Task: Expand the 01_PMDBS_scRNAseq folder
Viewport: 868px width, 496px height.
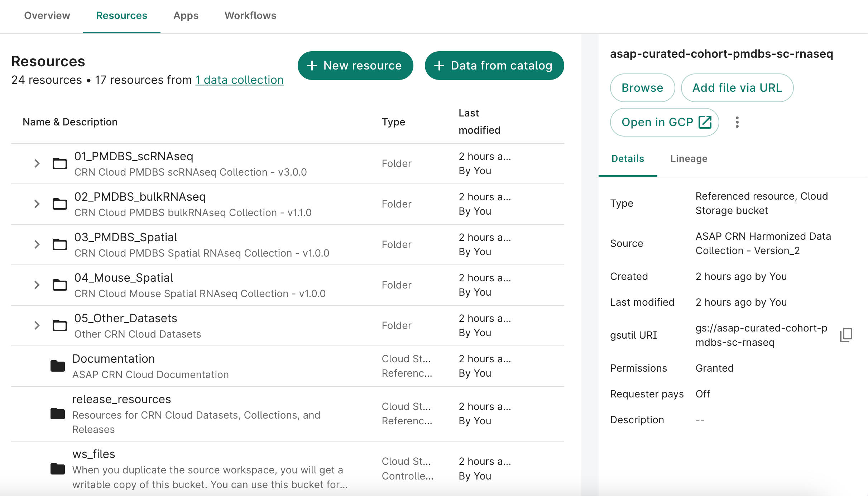Action: click(x=37, y=163)
